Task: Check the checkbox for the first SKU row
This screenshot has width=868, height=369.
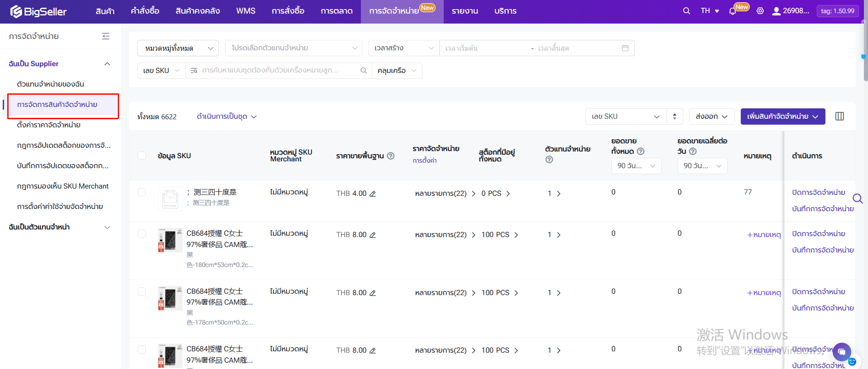Action: point(142,192)
